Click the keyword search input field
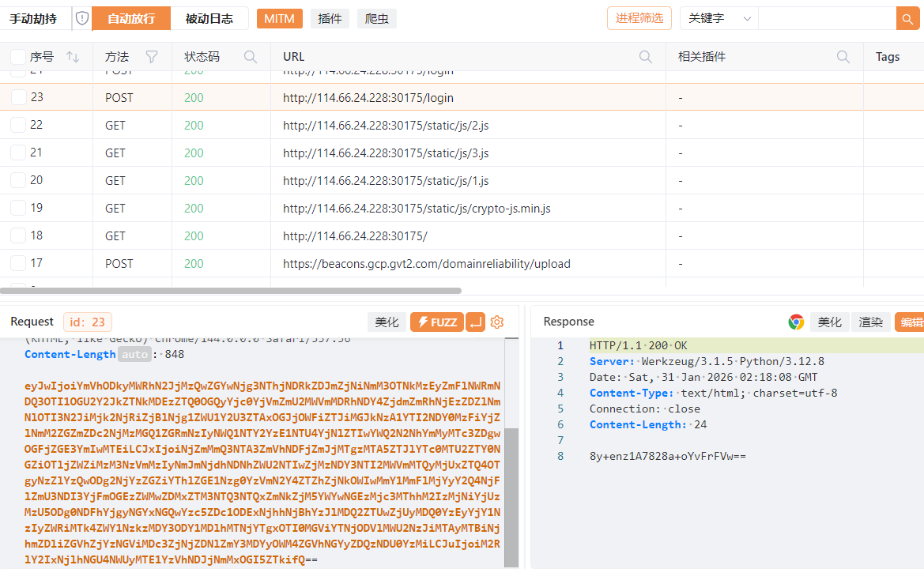The image size is (924, 580). [x=827, y=18]
